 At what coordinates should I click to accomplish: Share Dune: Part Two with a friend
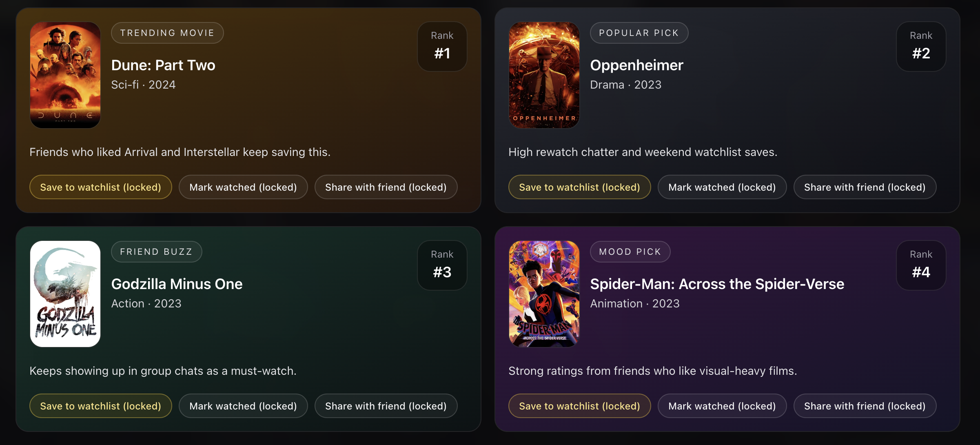385,187
